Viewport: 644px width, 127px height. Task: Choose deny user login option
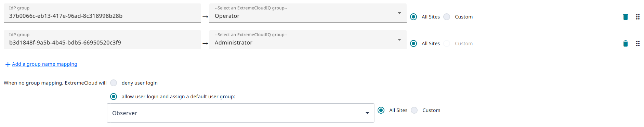pyautogui.click(x=114, y=83)
